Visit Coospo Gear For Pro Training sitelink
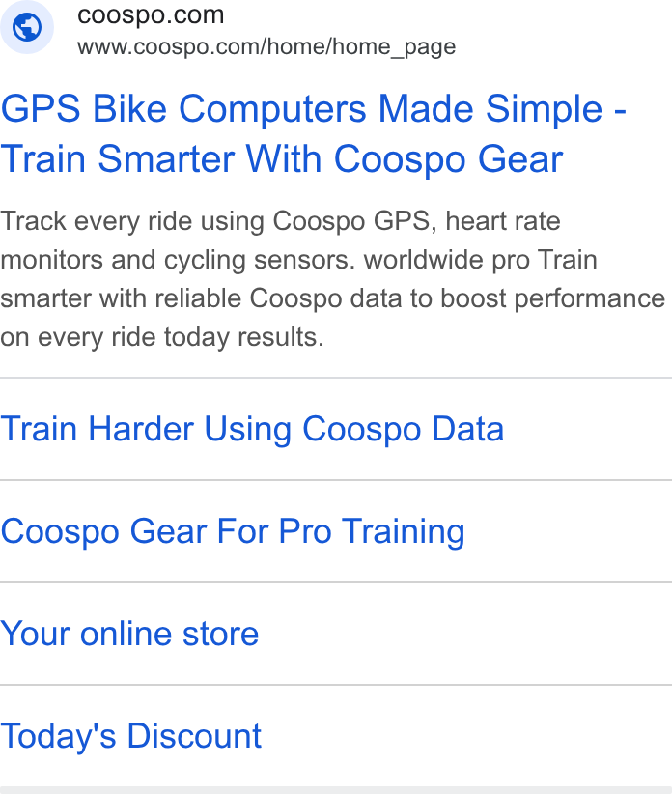 click(x=233, y=531)
